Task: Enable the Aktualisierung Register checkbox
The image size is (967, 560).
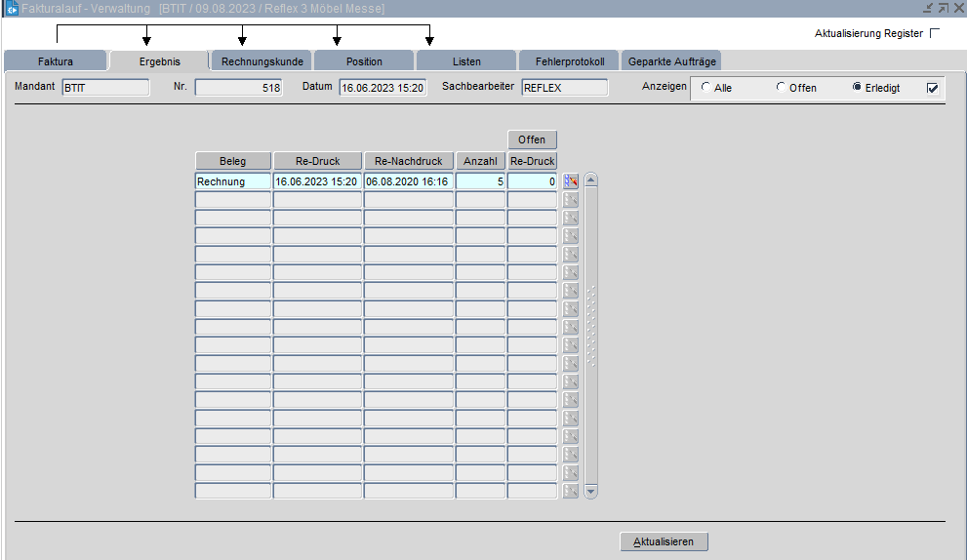Action: tap(935, 33)
